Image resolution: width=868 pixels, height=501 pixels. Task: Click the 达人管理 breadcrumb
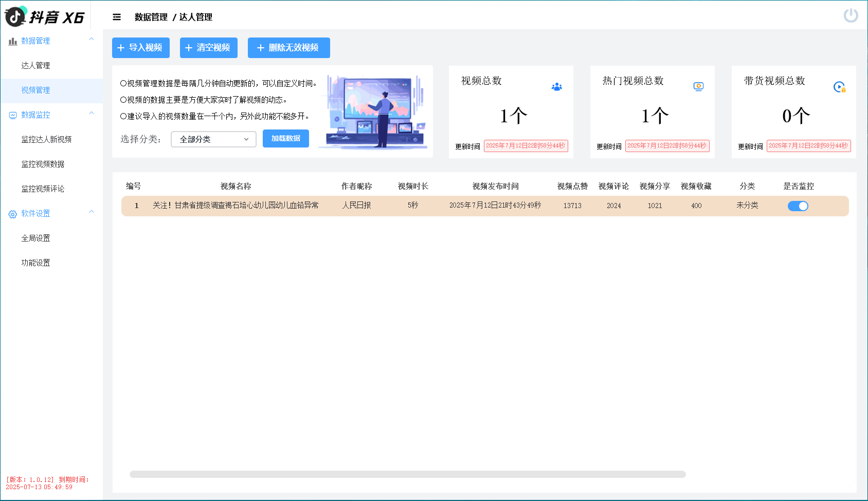click(x=196, y=17)
